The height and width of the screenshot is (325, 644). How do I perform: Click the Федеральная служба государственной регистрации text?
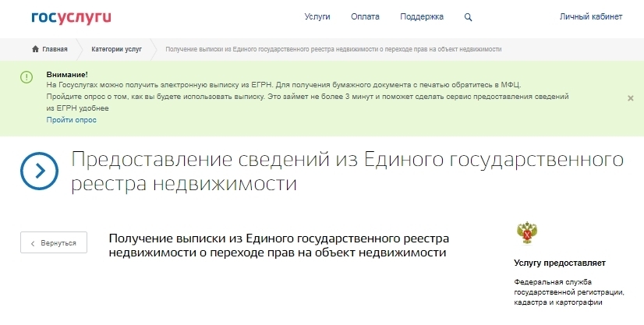[x=569, y=291]
